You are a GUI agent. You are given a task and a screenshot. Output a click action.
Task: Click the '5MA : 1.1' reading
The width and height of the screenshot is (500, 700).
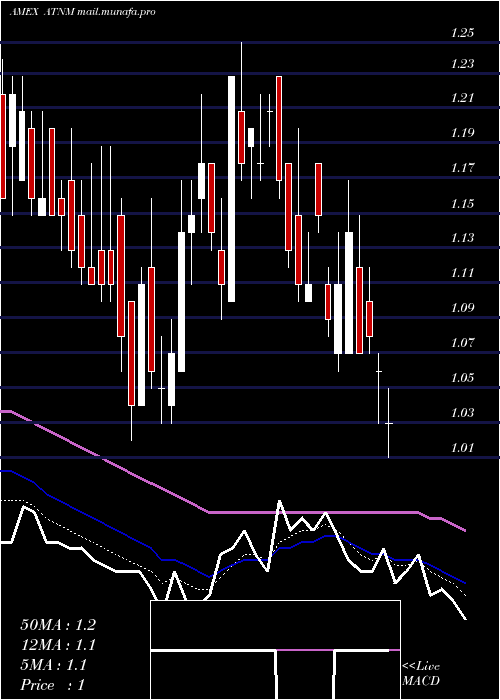click(54, 665)
